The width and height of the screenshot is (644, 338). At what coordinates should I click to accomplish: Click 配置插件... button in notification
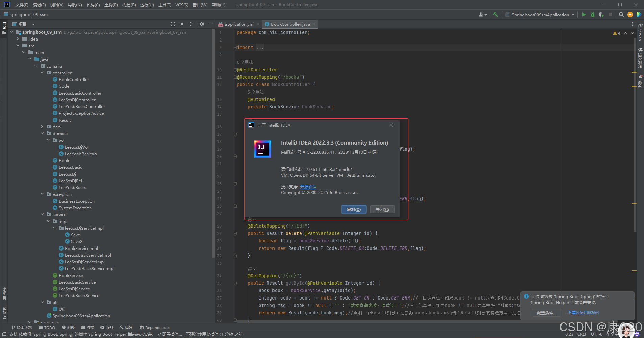547,313
